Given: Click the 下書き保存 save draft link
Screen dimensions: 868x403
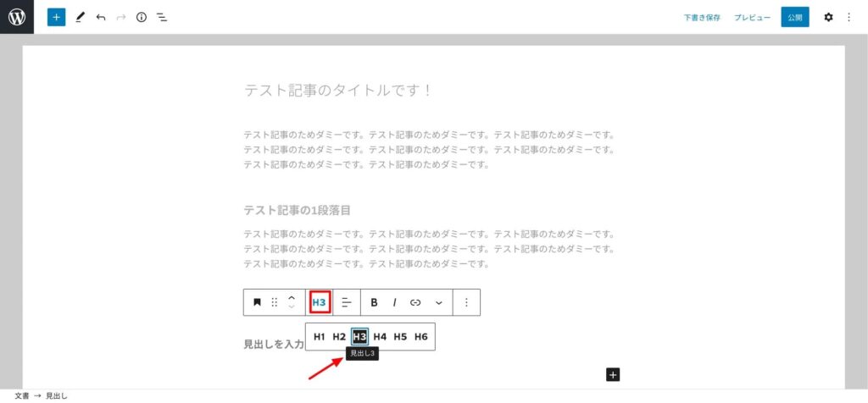Looking at the screenshot, I should [x=703, y=17].
